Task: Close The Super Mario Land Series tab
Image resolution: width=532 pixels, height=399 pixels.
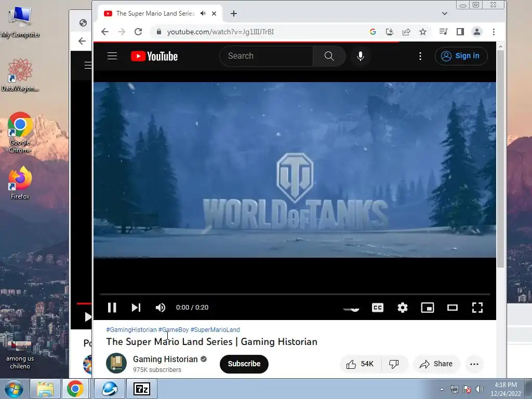Action: [x=214, y=14]
